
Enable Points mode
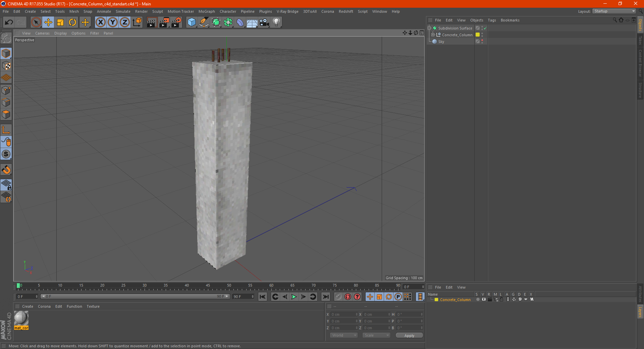[x=6, y=90]
